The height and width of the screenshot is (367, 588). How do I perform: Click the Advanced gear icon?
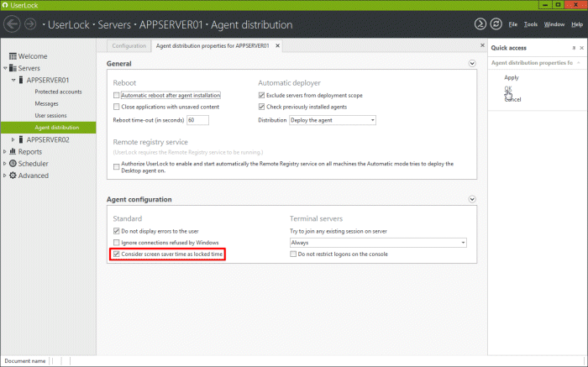tap(13, 176)
